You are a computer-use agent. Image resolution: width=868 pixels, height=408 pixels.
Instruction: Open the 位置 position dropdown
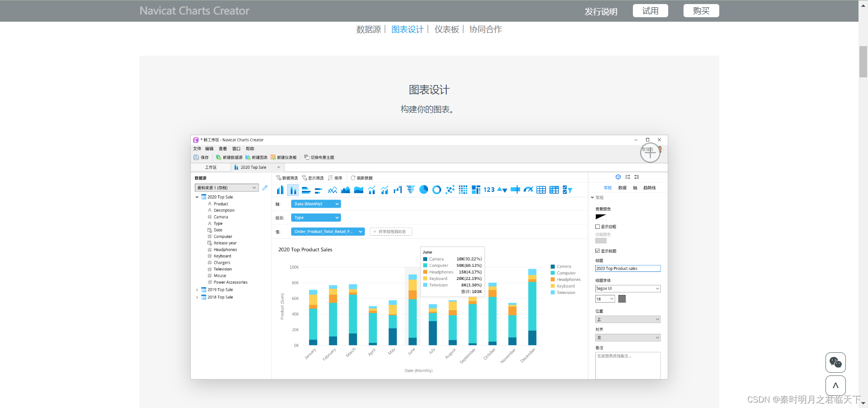point(628,319)
